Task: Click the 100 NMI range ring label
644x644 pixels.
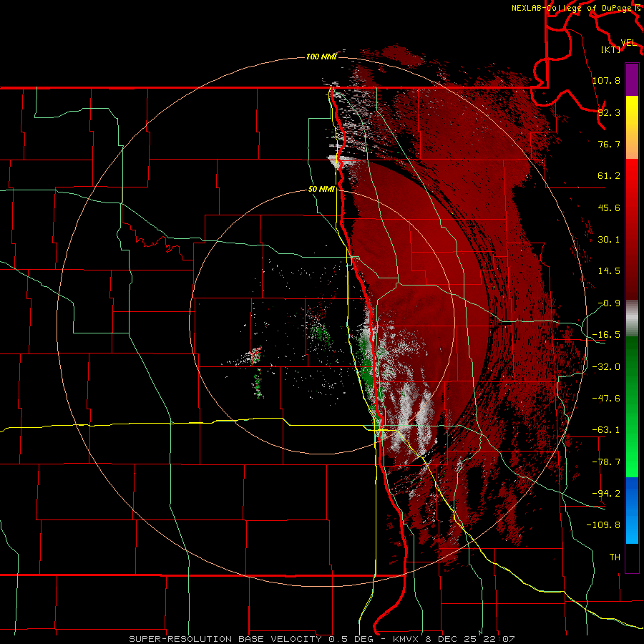Action: coord(321,57)
